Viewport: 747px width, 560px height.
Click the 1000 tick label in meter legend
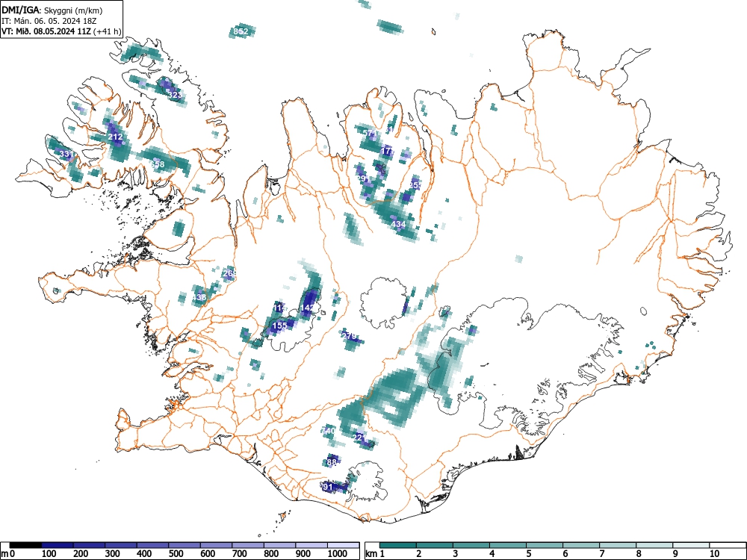point(338,554)
